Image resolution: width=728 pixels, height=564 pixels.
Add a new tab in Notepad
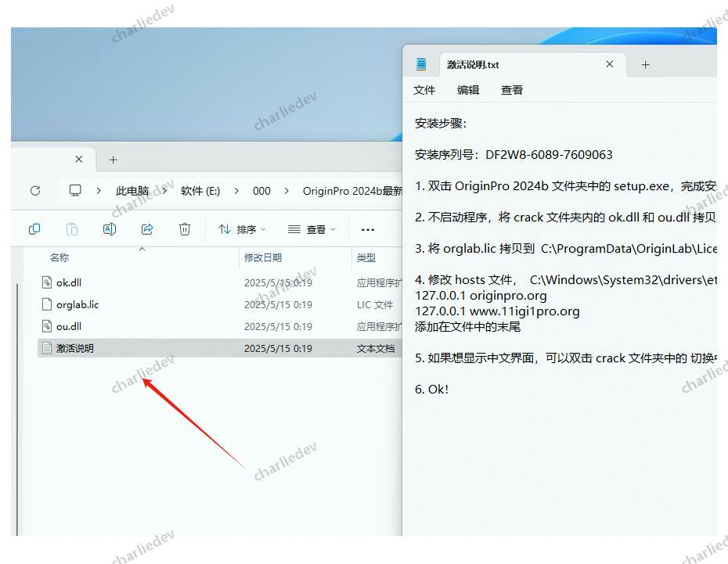(x=645, y=64)
